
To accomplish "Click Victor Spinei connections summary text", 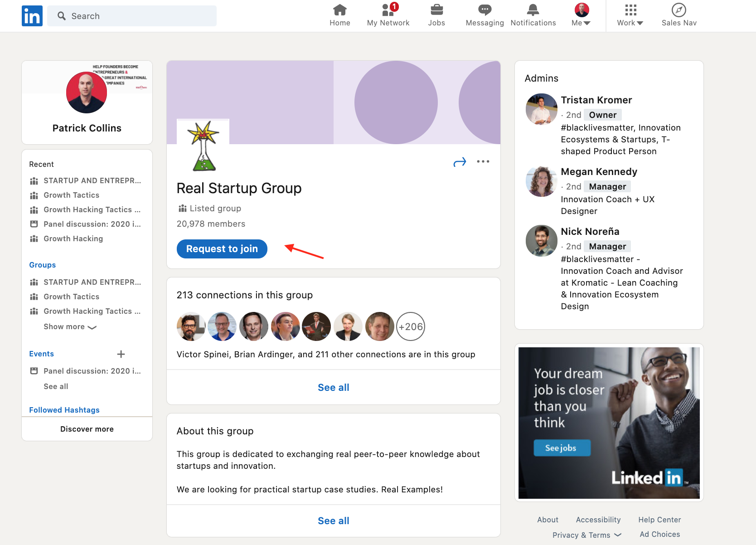I will coord(326,354).
